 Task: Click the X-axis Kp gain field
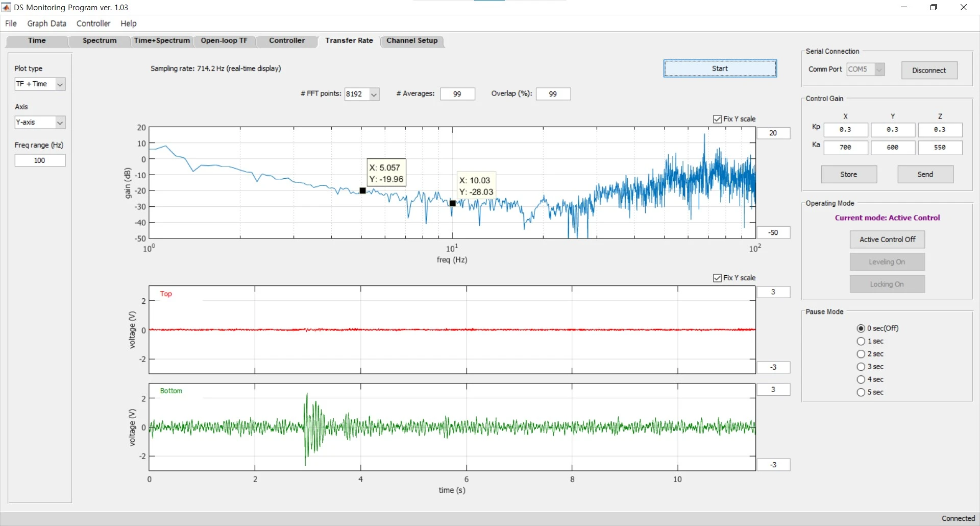tap(845, 130)
